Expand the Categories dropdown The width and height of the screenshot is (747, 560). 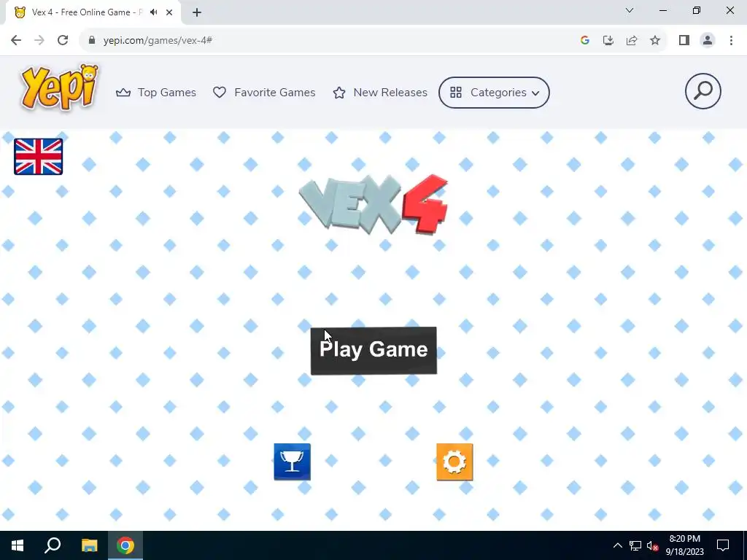[x=494, y=93]
